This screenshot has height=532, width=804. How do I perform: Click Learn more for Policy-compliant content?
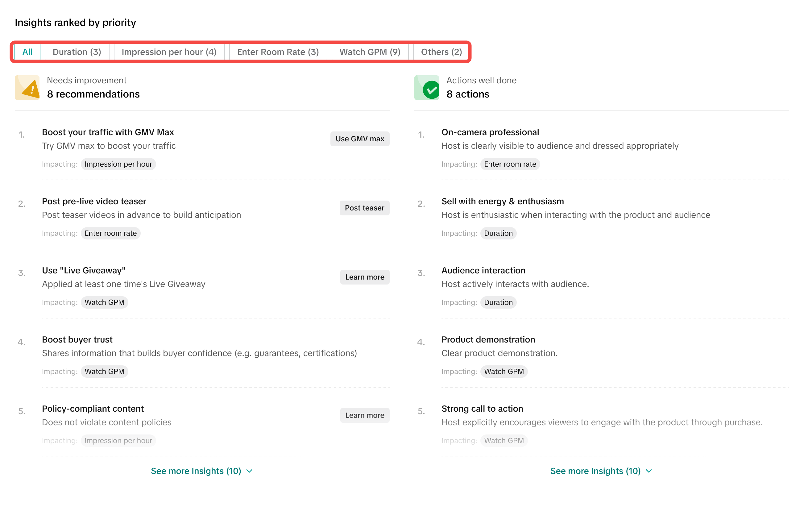coord(365,415)
